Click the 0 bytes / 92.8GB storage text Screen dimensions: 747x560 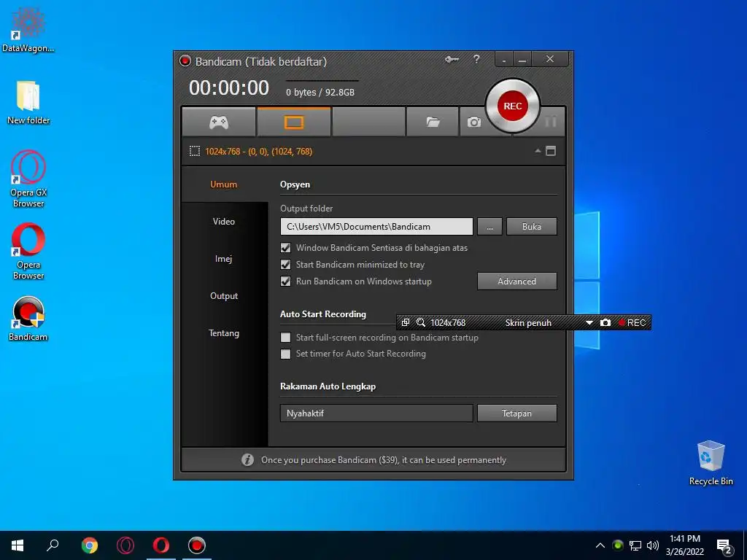tap(320, 93)
